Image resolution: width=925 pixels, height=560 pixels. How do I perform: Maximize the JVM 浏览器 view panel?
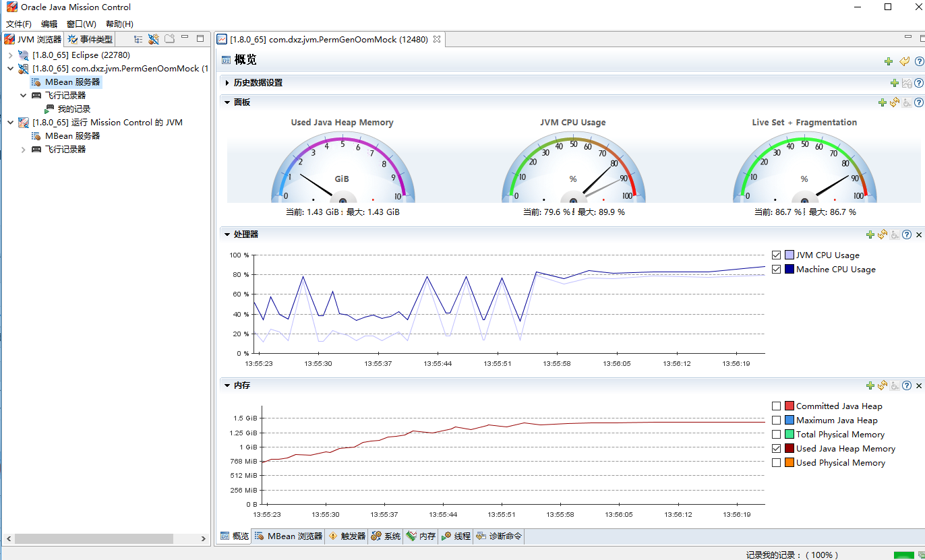[200, 38]
